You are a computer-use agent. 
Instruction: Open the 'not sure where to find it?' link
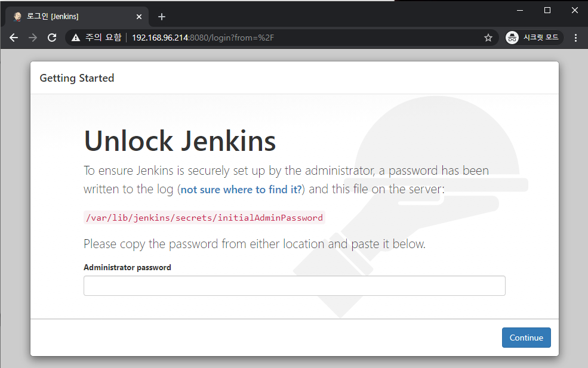241,189
